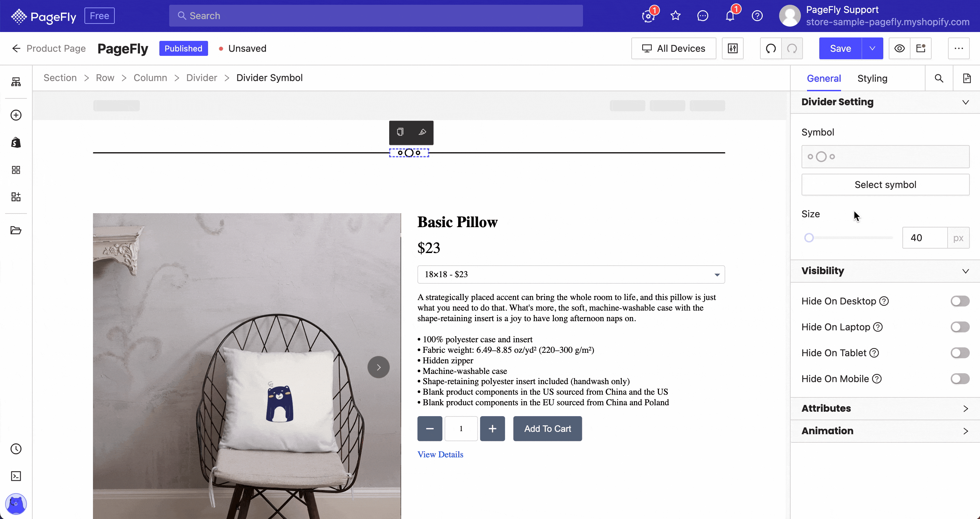
Task: Turn on Hide On Mobile switch
Action: (960, 379)
